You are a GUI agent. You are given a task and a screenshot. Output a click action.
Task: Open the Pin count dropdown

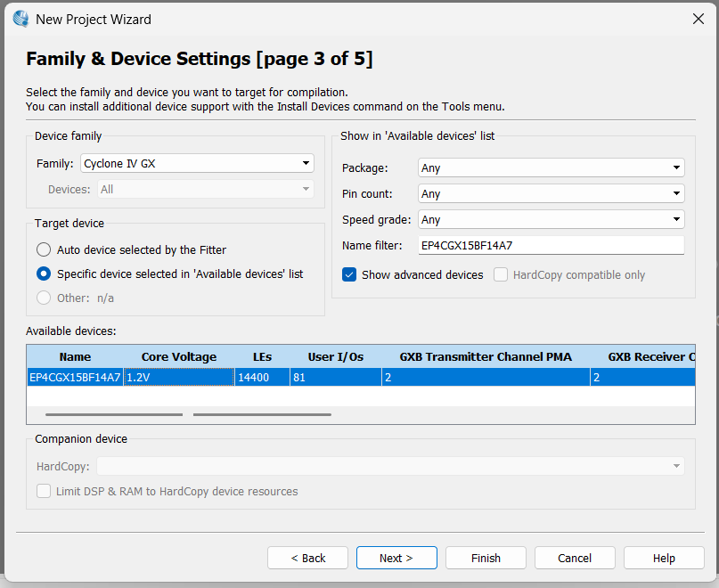[x=552, y=193]
